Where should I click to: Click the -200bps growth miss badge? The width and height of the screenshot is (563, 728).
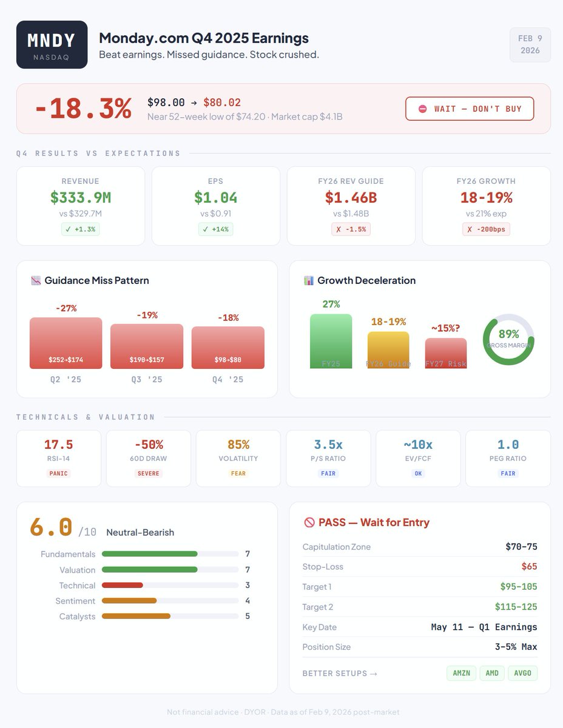tap(487, 229)
